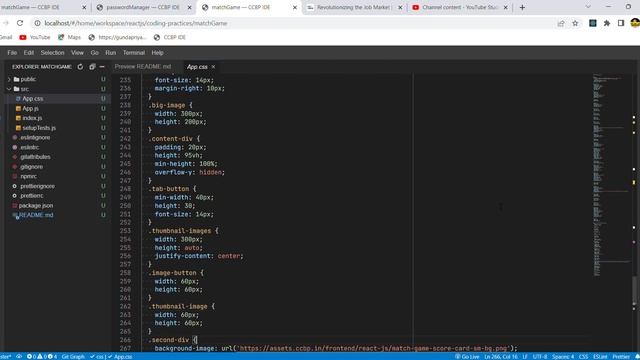Open the .gitignore file
The height and width of the screenshot is (360, 640).
pos(31,167)
